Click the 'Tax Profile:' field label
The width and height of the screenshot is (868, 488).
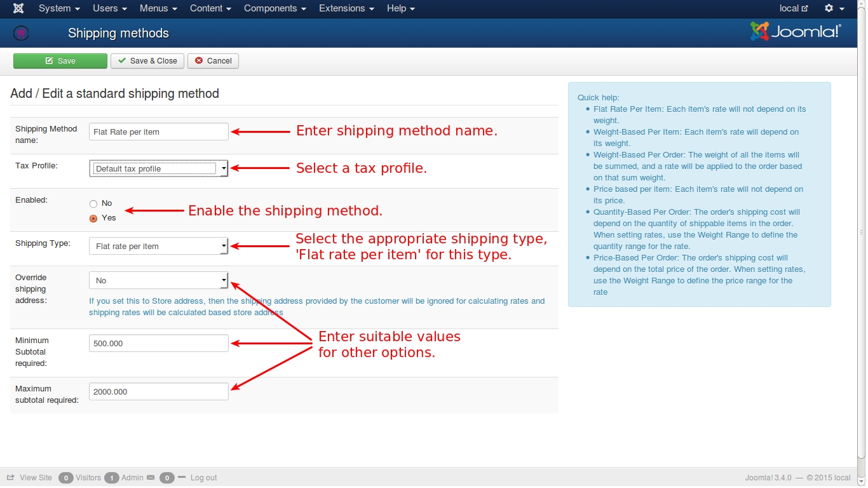click(x=36, y=165)
